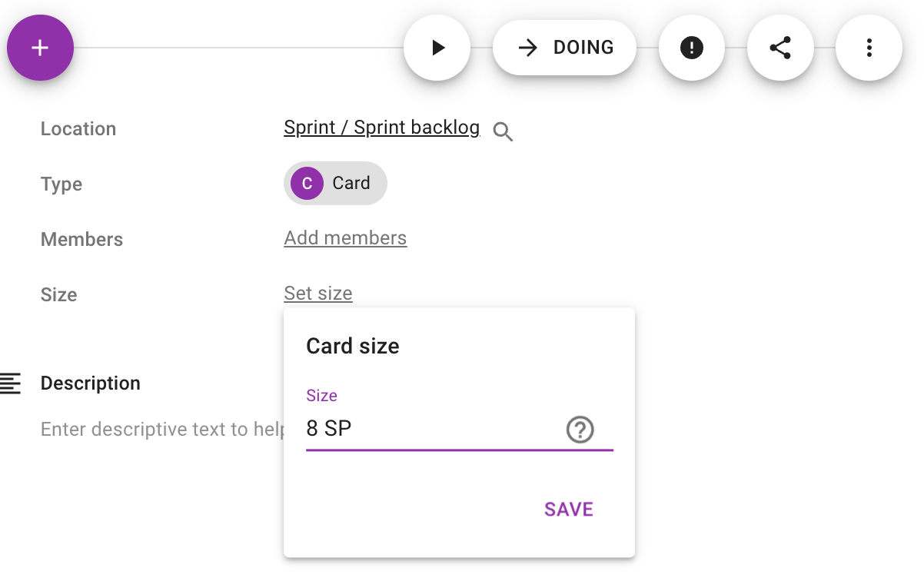Click the text-lines icon beside Description

click(11, 383)
